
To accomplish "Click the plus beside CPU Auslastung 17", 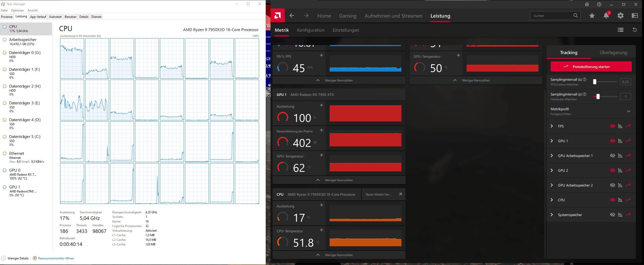I will point(321,205).
